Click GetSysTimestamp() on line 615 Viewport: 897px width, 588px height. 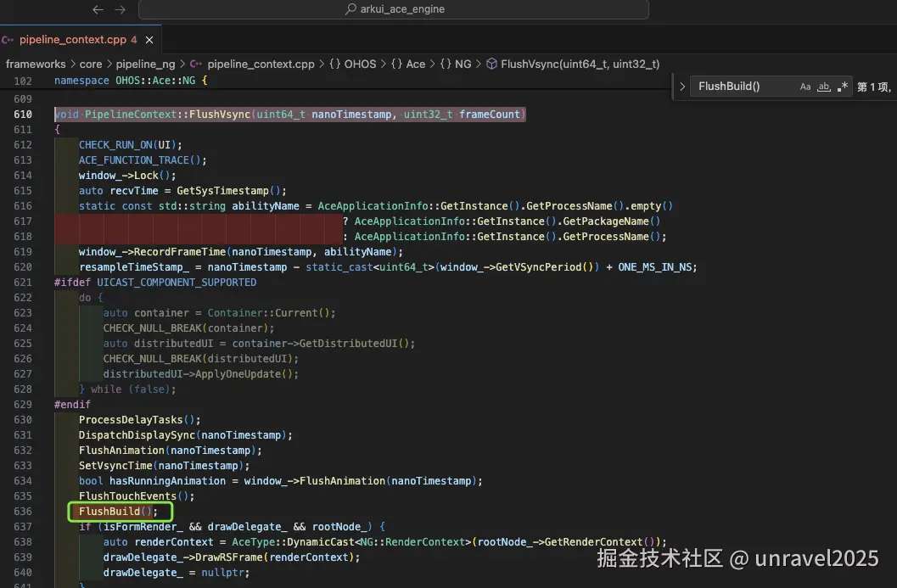[x=229, y=190]
